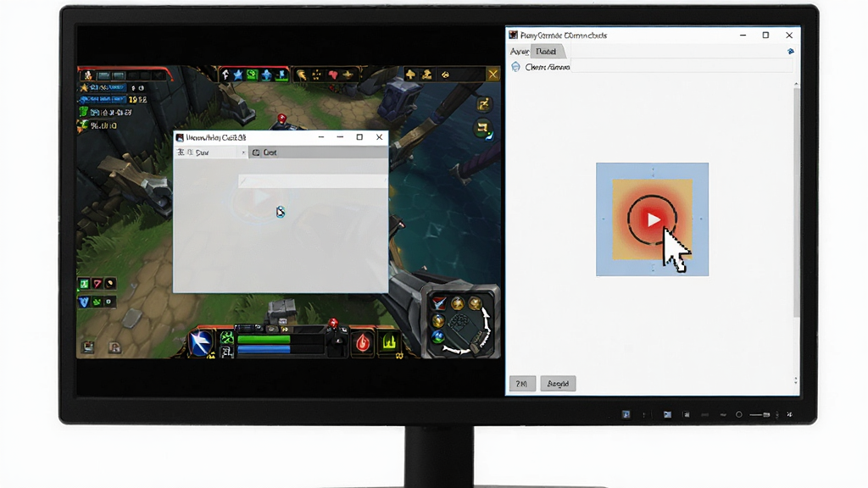Select the gold lamp icon beside the red heart

pyautogui.click(x=348, y=75)
